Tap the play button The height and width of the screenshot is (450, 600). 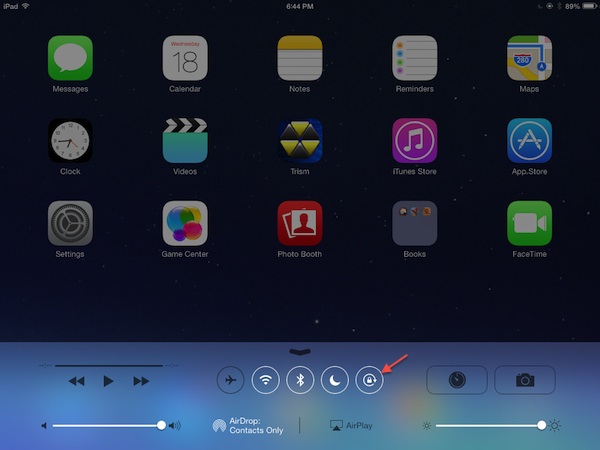(x=108, y=381)
